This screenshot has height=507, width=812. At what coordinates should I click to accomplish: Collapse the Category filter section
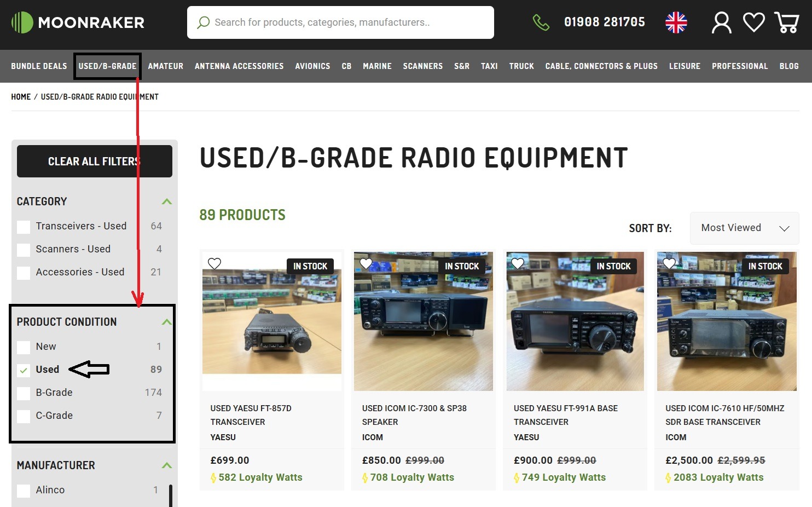point(167,201)
